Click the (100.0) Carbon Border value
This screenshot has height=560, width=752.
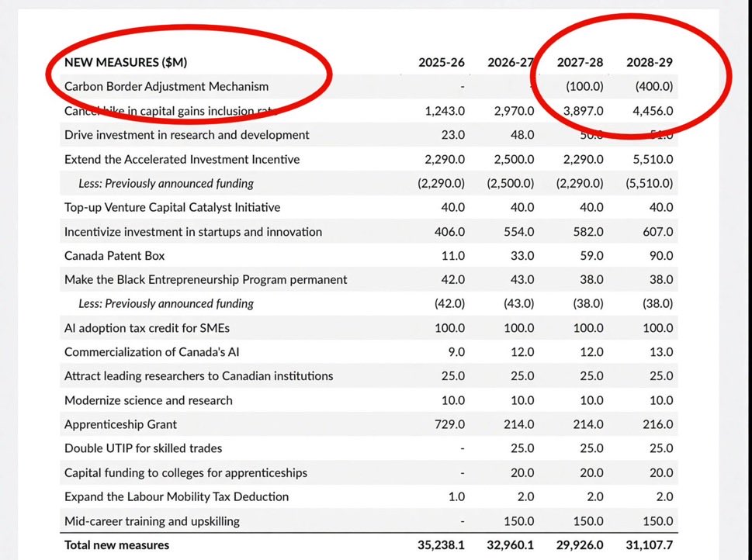coord(584,86)
